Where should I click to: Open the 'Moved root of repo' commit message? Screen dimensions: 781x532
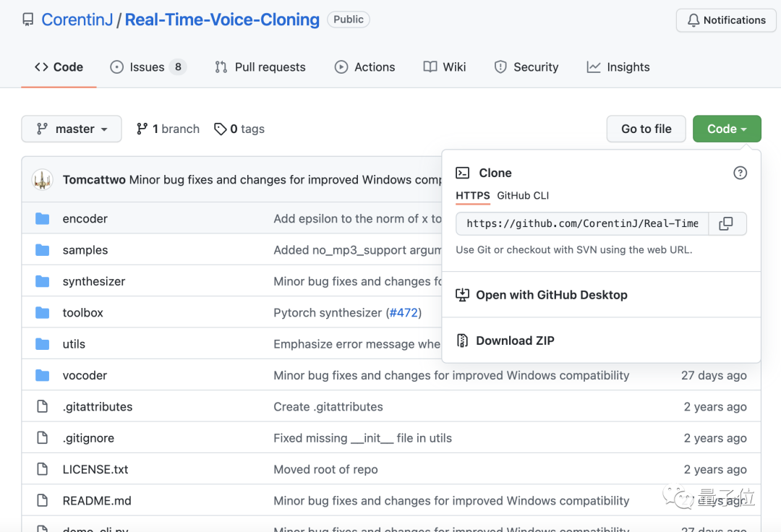click(x=325, y=469)
